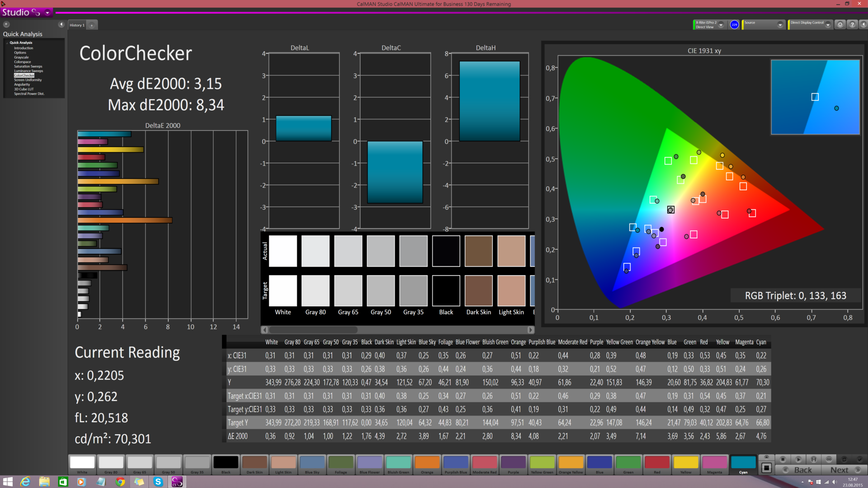Image resolution: width=868 pixels, height=488 pixels.
Task: Expand the Source dropdown
Action: click(x=780, y=25)
